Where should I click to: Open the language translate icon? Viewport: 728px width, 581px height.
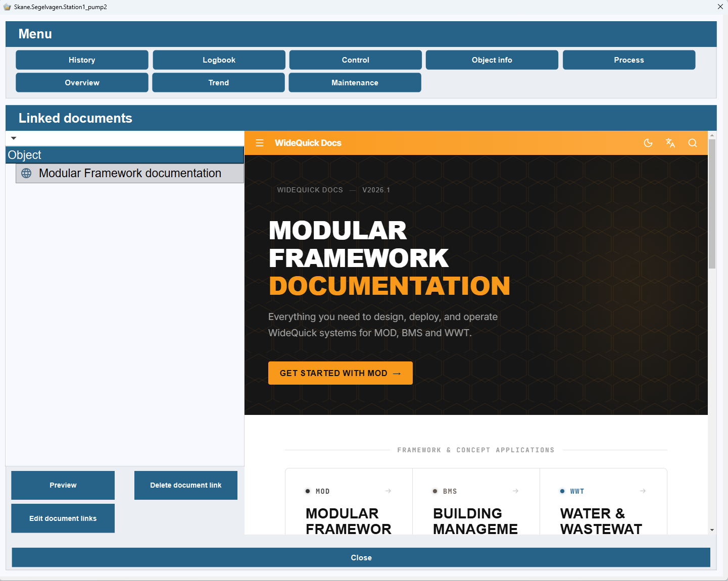[670, 143]
